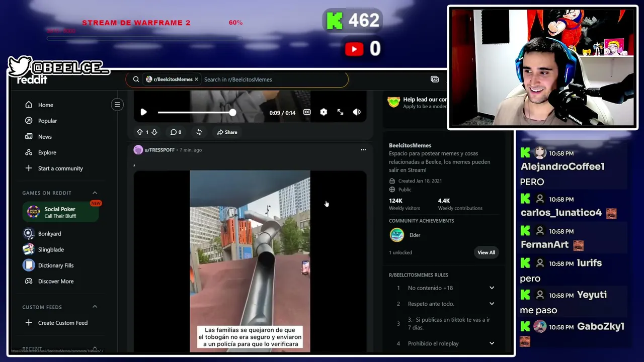Open the BeelcitosMemes community title

pyautogui.click(x=410, y=145)
